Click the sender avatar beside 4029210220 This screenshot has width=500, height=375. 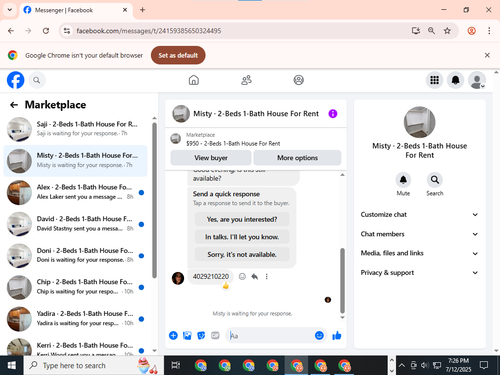pyautogui.click(x=178, y=278)
